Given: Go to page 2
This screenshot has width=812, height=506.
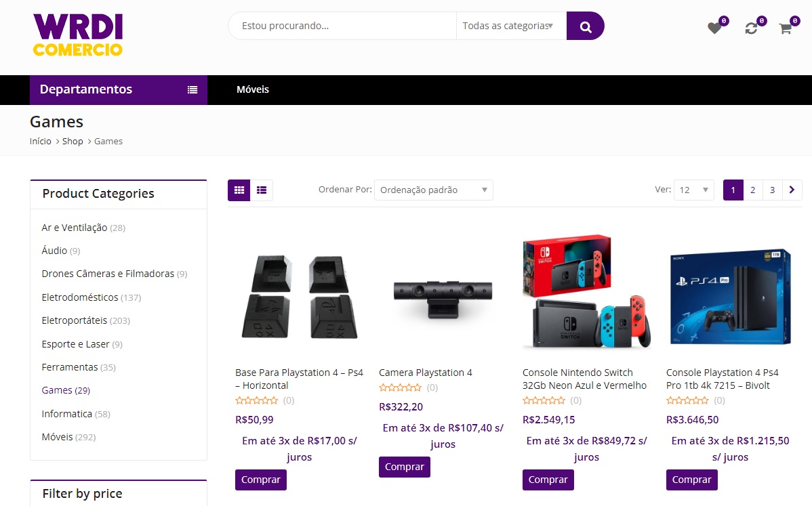Looking at the screenshot, I should (753, 190).
